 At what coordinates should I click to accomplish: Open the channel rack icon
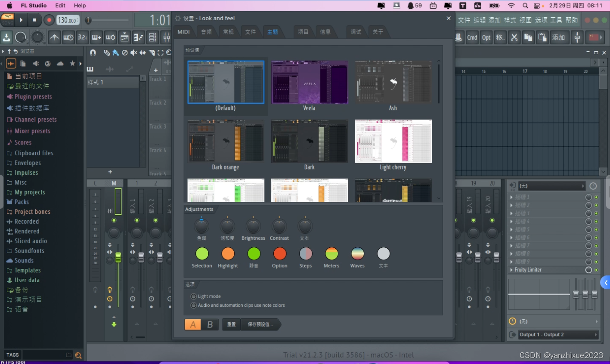click(x=153, y=37)
